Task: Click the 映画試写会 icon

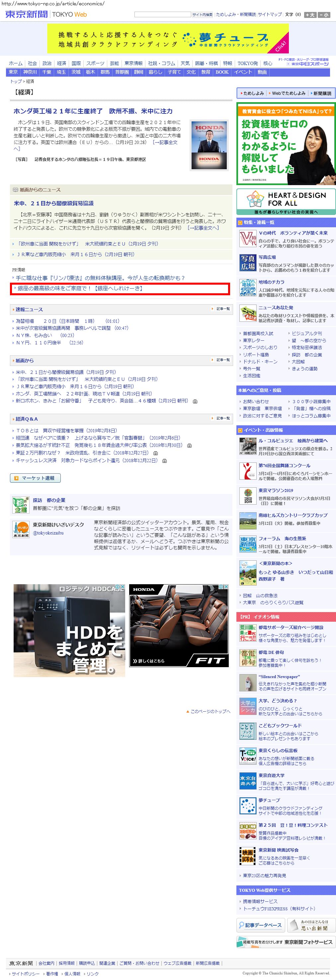Action: [x=248, y=856]
